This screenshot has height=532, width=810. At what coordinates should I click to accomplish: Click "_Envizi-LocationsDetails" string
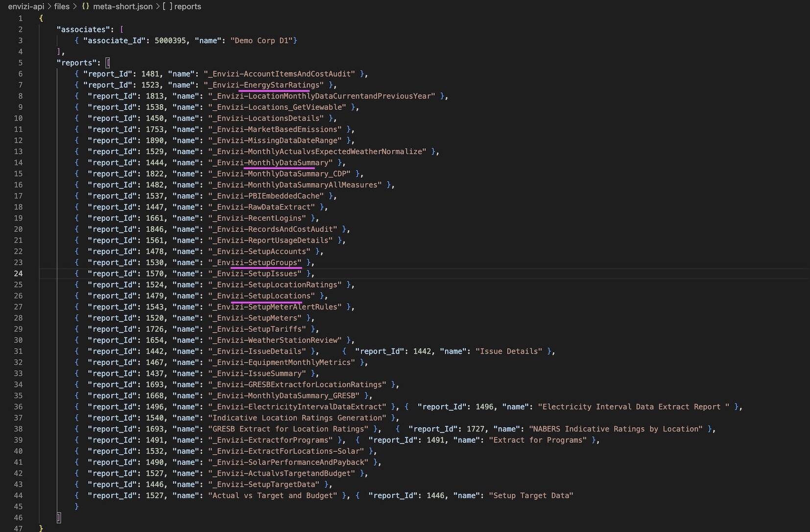coord(266,118)
